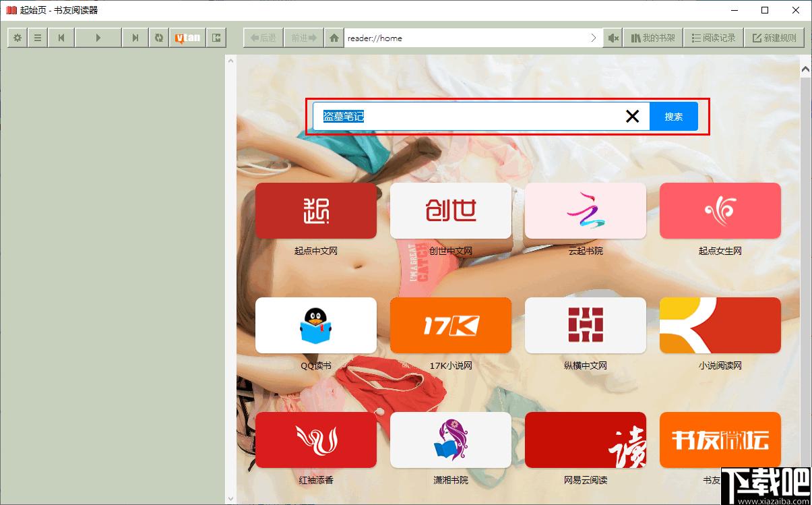The image size is (812, 505).
Task: Click 新建规则 new rule button
Action: (774, 38)
